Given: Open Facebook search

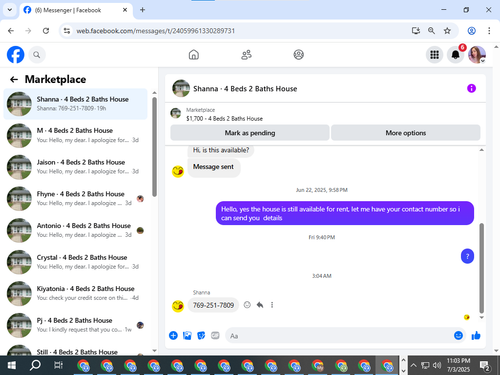Looking at the screenshot, I should (37, 55).
